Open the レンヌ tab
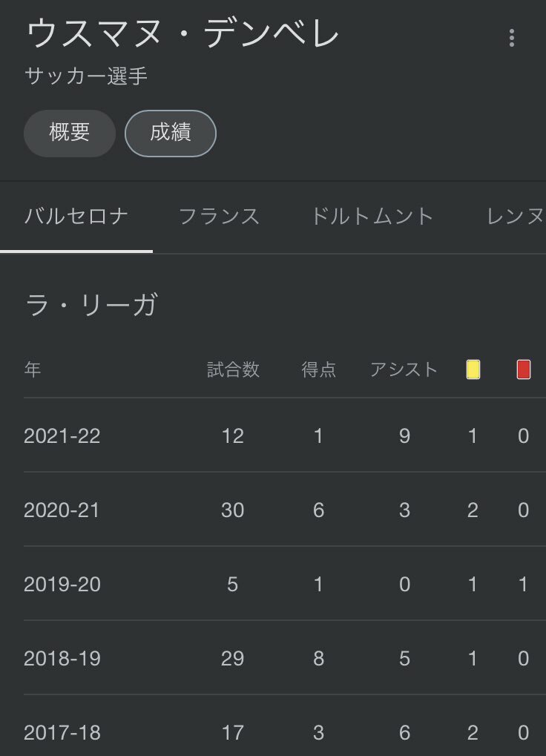Screen dimensions: 546x756 (516, 216)
